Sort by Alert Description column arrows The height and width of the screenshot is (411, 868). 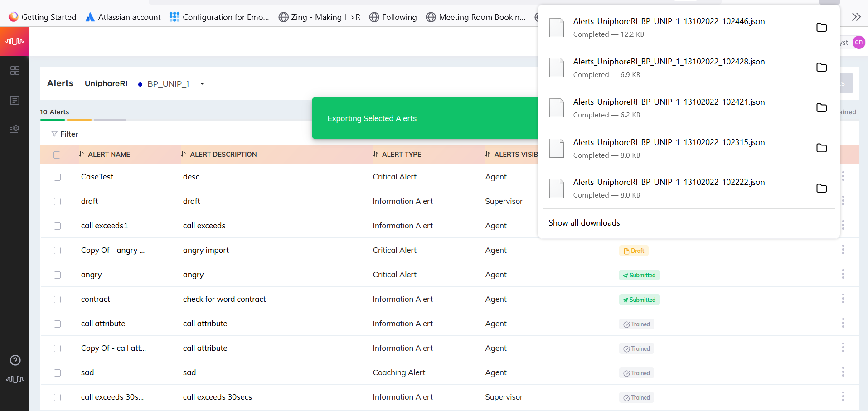[x=184, y=155]
